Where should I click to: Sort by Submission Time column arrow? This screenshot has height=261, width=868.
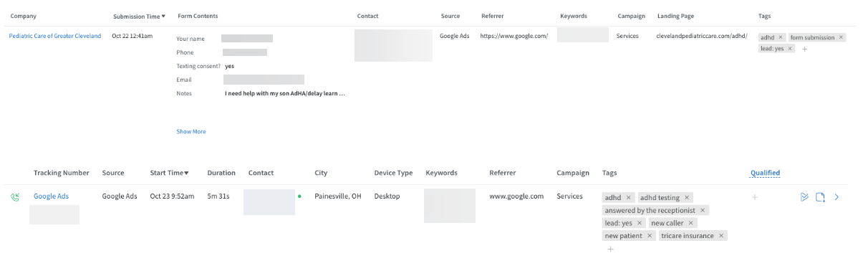pos(163,16)
